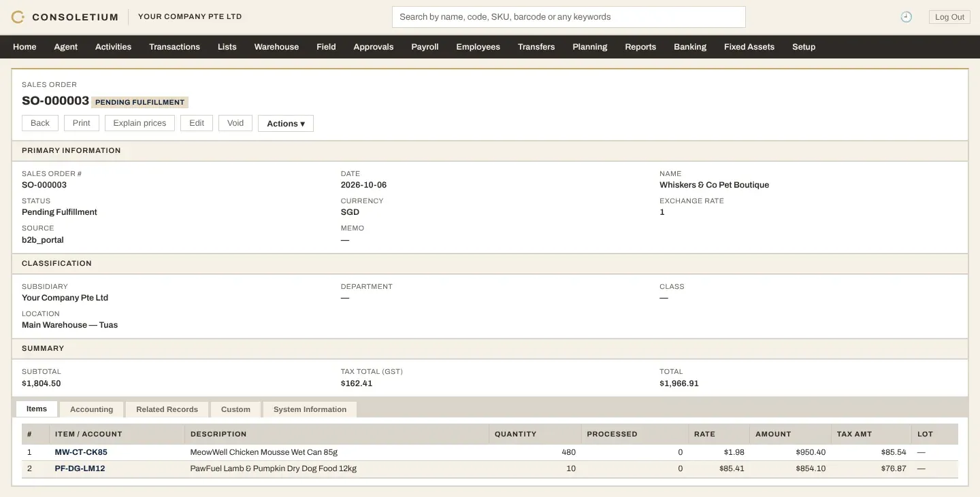
Task: Click the Classification section header
Action: pyautogui.click(x=490, y=264)
